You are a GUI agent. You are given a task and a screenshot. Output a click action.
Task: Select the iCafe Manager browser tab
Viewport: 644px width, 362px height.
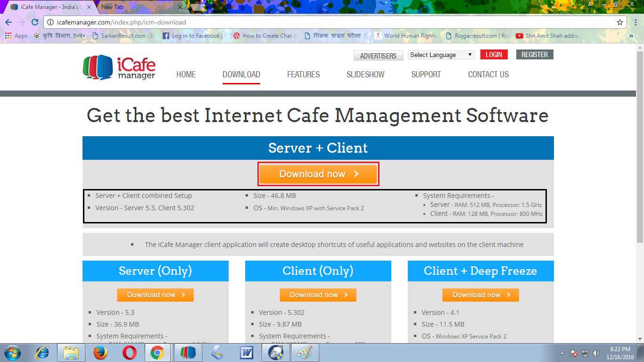(x=49, y=7)
